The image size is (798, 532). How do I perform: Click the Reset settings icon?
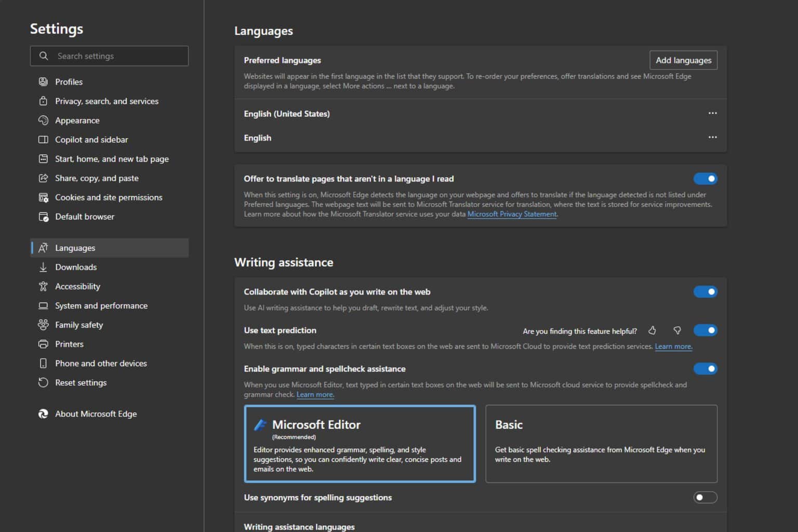click(43, 382)
